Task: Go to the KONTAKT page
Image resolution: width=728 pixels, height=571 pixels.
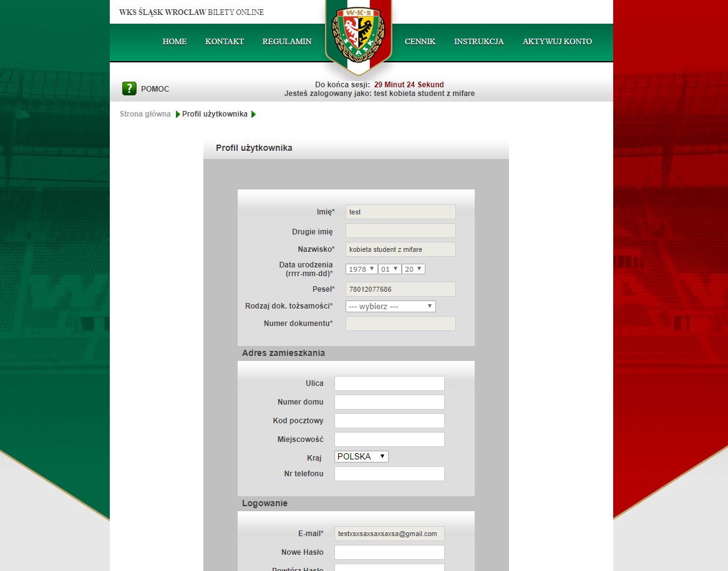Action: click(x=225, y=42)
